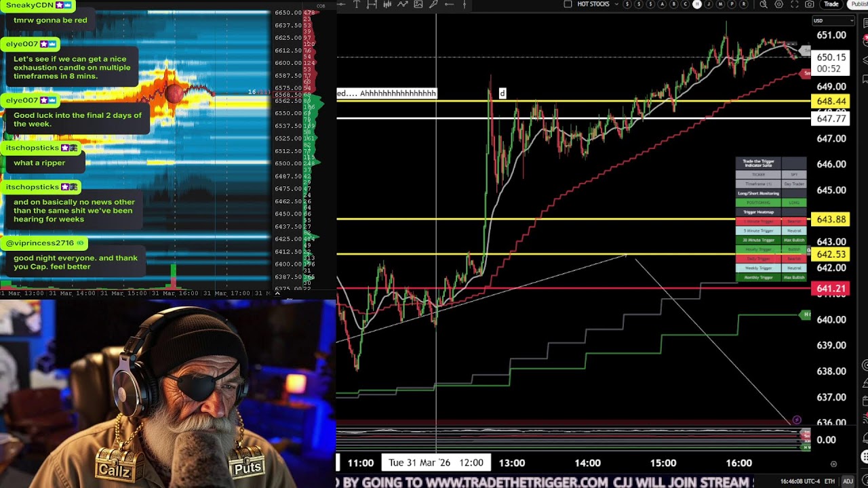Open quick search magnifier icon
868x488 pixels.
pos(764,4)
